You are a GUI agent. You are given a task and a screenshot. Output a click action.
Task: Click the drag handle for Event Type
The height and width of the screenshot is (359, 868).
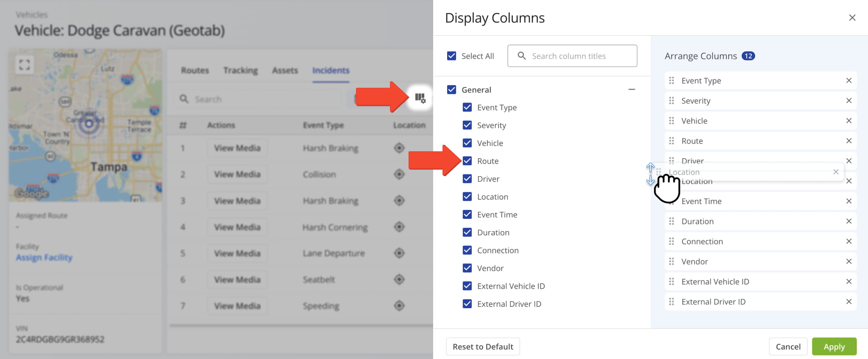coord(671,80)
